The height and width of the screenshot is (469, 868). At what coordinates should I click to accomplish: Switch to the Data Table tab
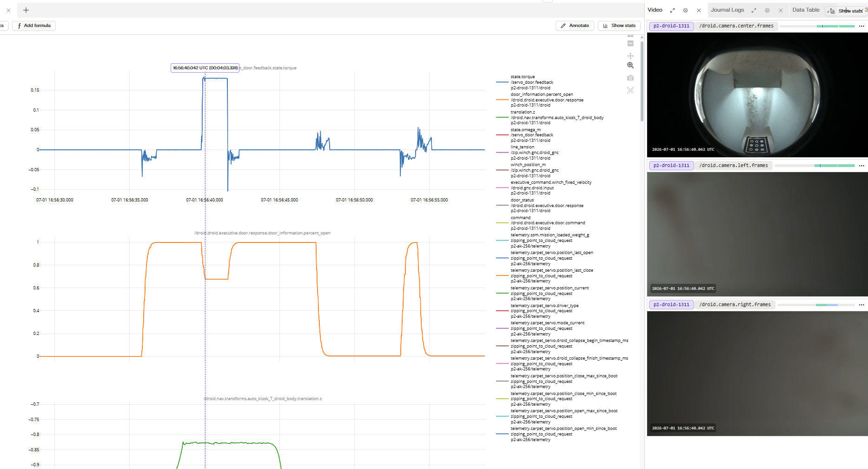806,10
